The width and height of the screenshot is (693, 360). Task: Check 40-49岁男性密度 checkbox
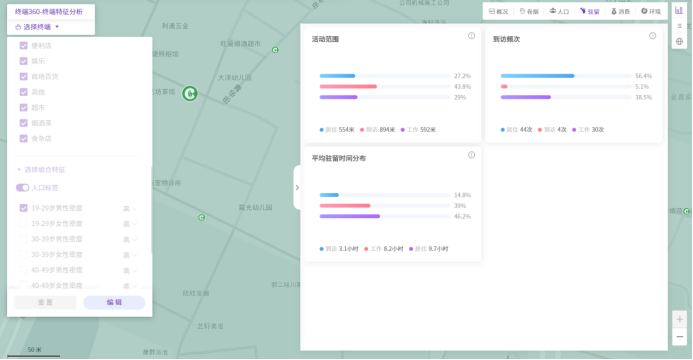point(23,270)
